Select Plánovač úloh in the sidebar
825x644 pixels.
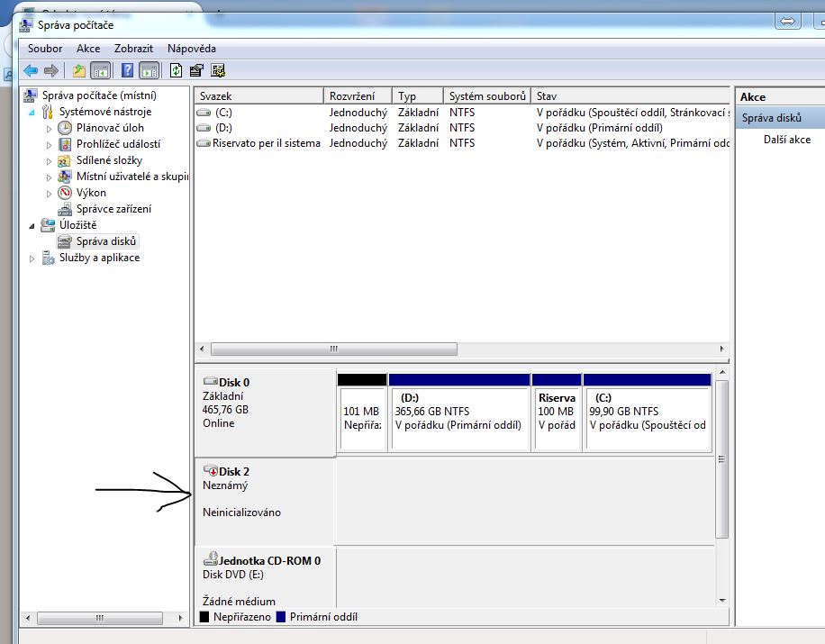[x=109, y=128]
